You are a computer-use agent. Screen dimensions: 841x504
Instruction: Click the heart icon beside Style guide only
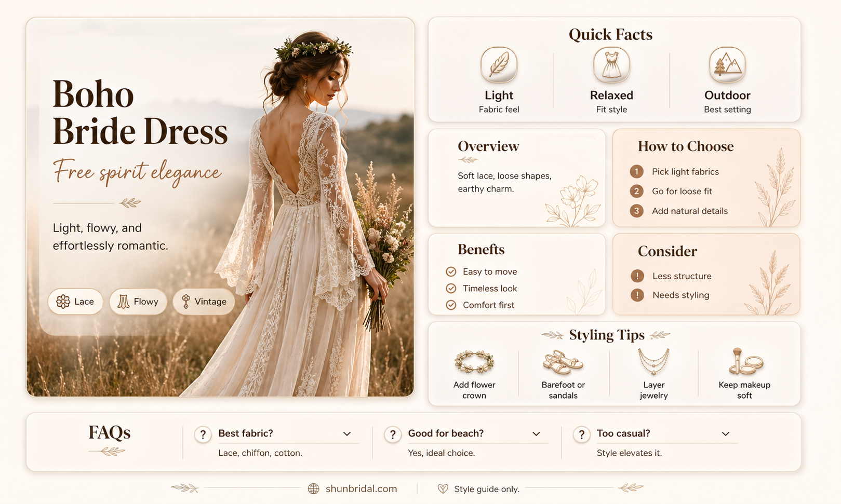pos(443,489)
